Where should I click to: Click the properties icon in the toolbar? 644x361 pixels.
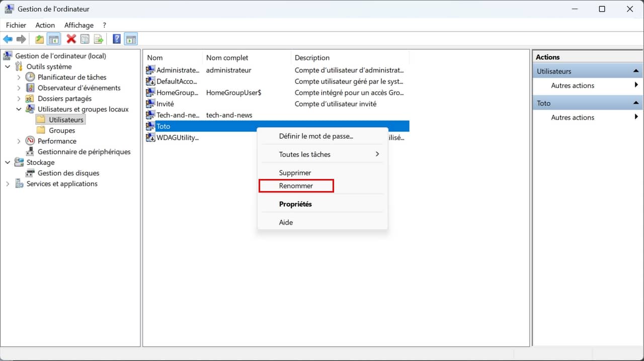85,39
